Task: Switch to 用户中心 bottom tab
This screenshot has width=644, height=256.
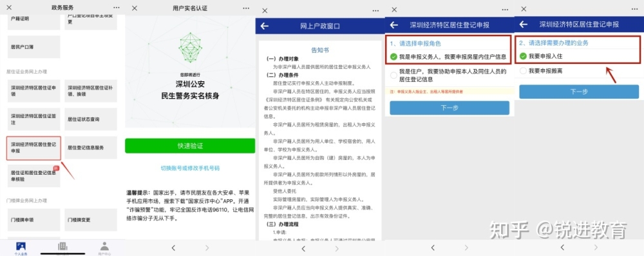Action: 104,248
